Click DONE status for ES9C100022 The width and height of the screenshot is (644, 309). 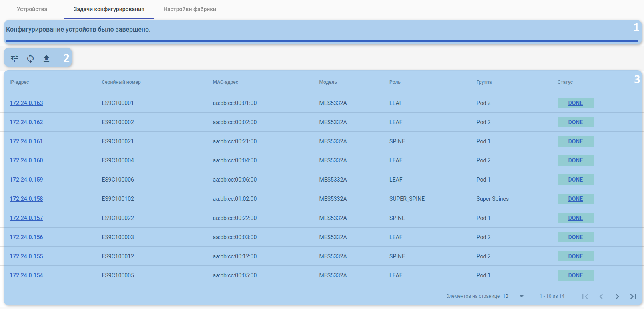click(x=576, y=218)
